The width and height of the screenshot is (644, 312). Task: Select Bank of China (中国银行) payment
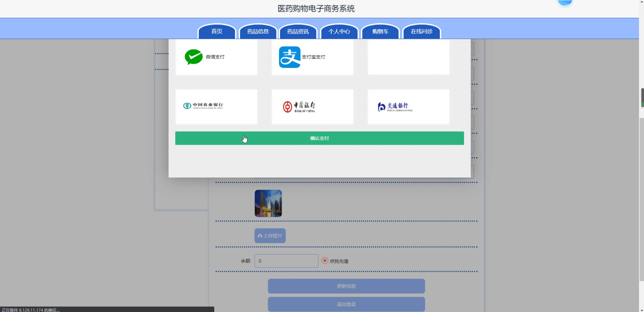click(x=312, y=107)
